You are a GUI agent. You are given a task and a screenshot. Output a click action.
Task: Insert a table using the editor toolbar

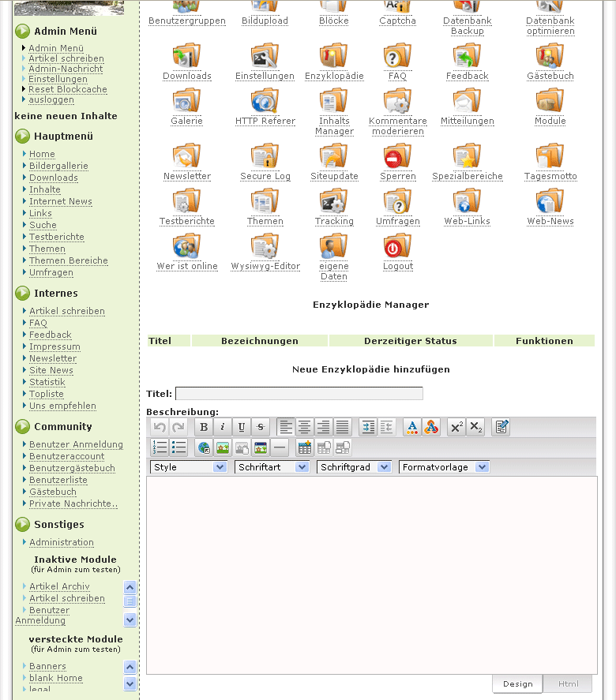(304, 448)
